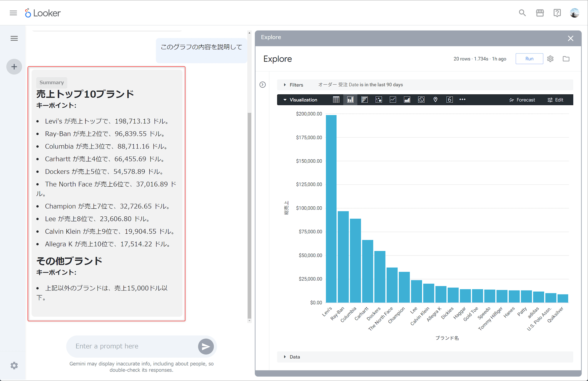Toggle the chat sidebar hamburger icon
This screenshot has width=588, height=381.
[x=14, y=38]
